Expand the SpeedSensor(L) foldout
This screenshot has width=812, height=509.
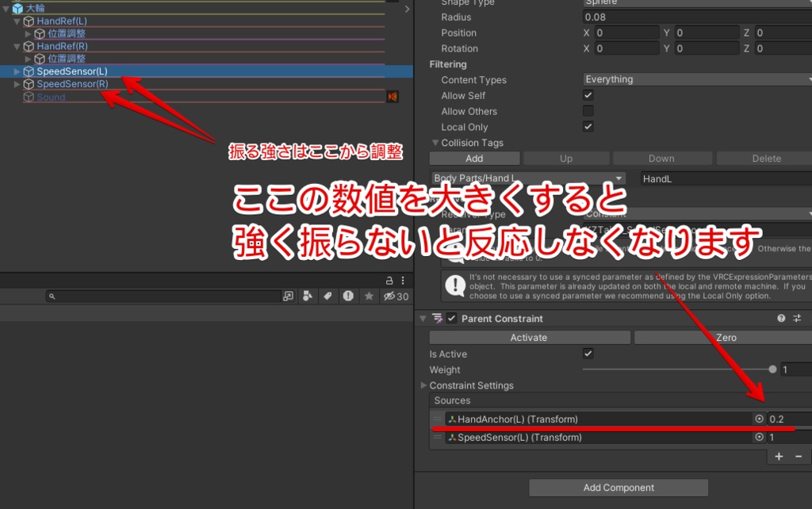(x=17, y=71)
